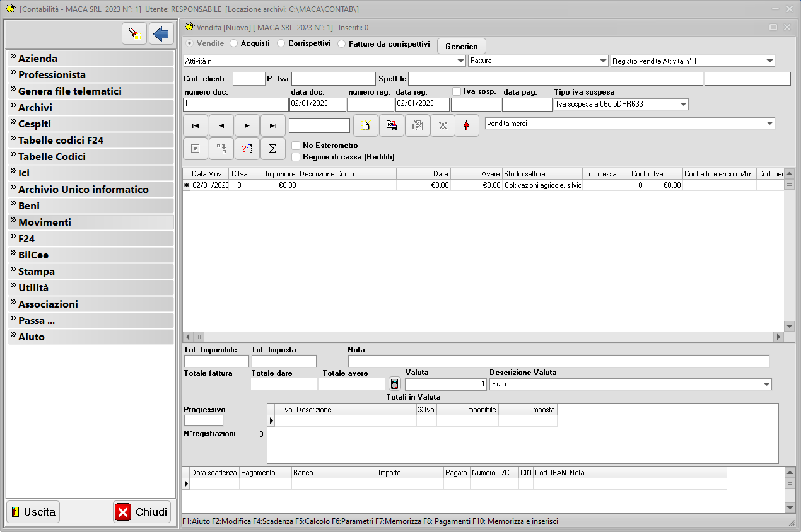The height and width of the screenshot is (532, 801).
Task: Click the sigma totals button
Action: pos(272,149)
